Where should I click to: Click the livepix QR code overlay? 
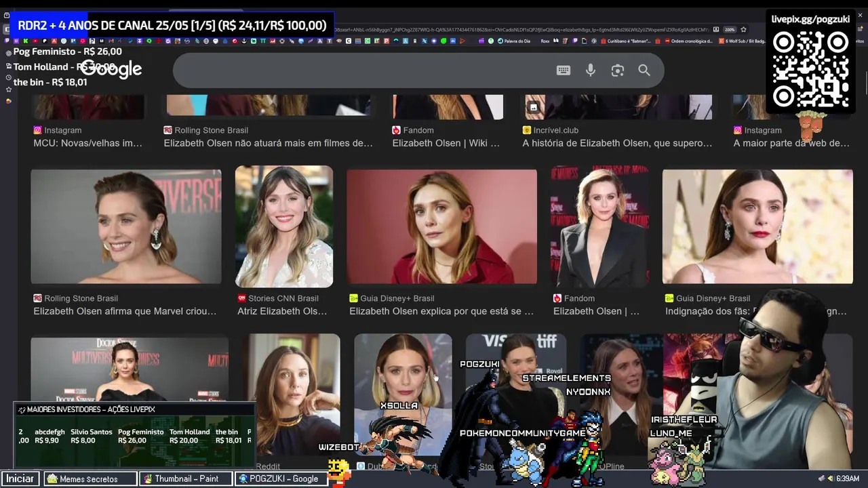810,70
